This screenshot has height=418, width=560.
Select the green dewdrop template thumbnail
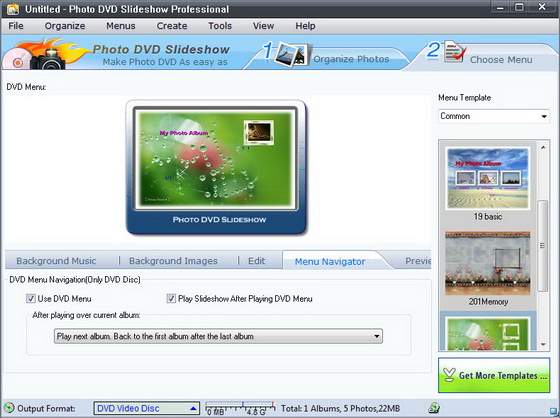click(488, 333)
